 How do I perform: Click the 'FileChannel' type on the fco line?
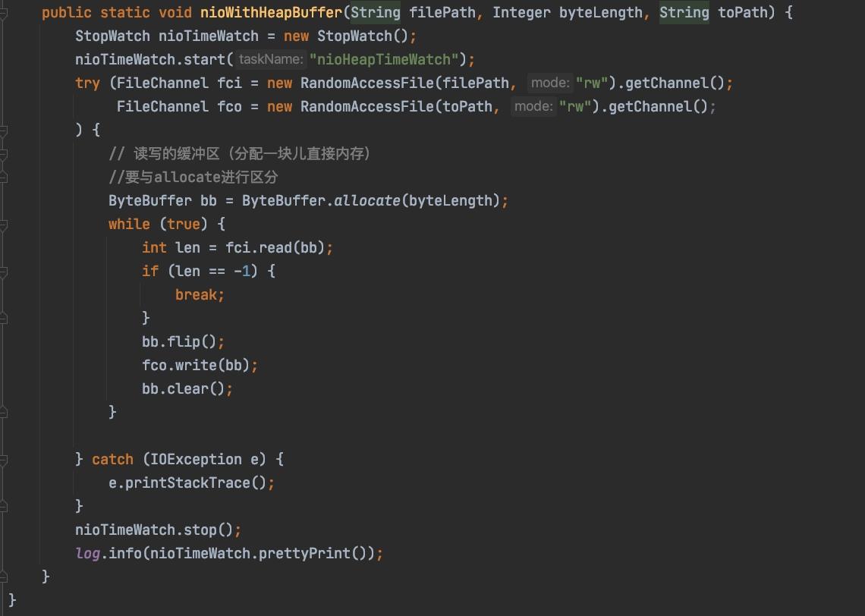pyautogui.click(x=162, y=106)
